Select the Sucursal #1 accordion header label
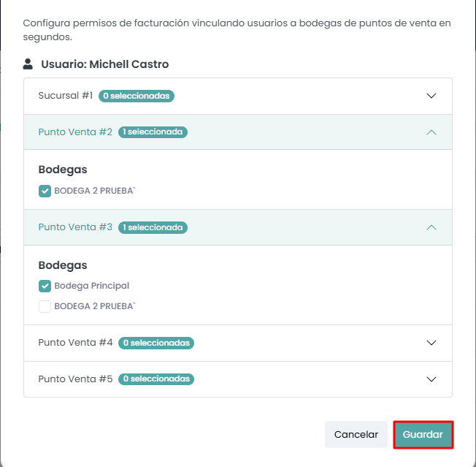Viewport: 476px width, 467px height. 66,96
